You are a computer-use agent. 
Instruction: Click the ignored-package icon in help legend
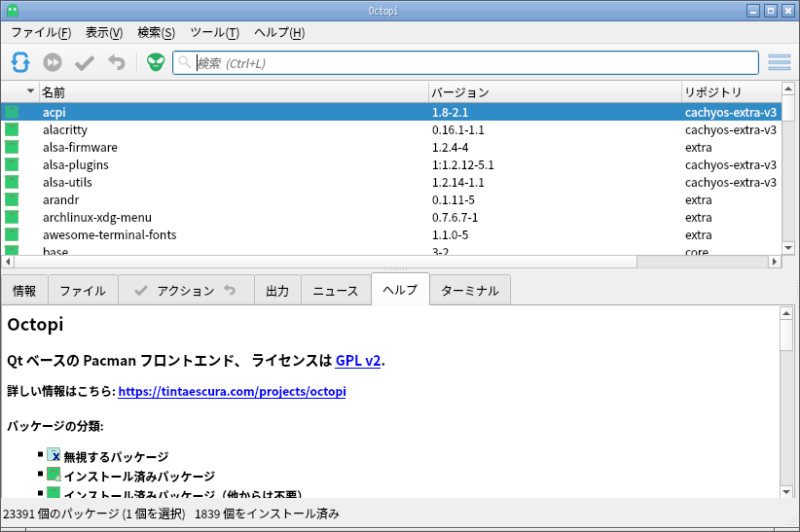[x=54, y=455]
